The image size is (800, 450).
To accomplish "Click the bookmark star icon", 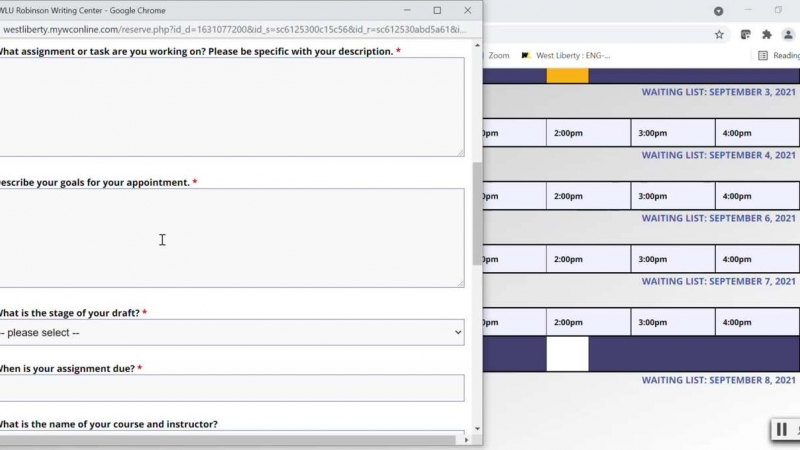I will tap(719, 34).
